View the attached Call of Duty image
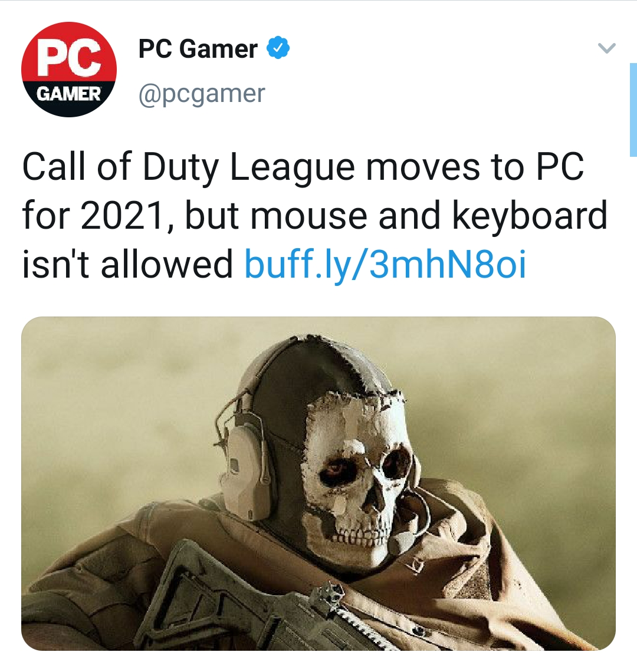Screen dimensions: 637x672 coord(318,483)
